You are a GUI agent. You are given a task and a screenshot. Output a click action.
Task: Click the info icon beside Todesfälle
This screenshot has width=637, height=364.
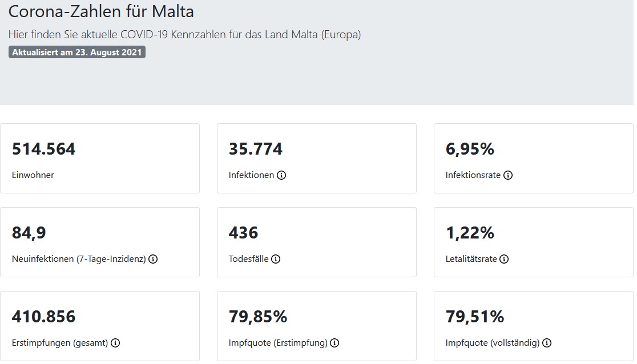pos(276,259)
